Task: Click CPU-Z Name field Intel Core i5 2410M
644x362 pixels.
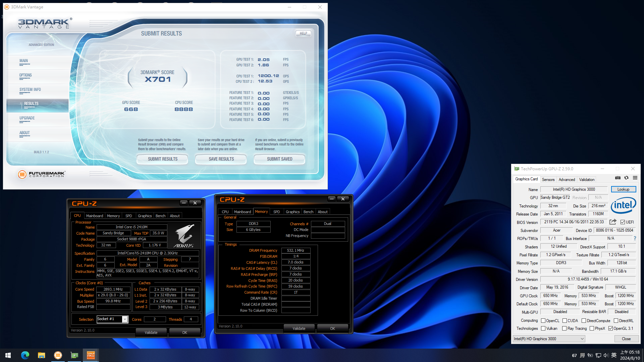Action: [132, 227]
